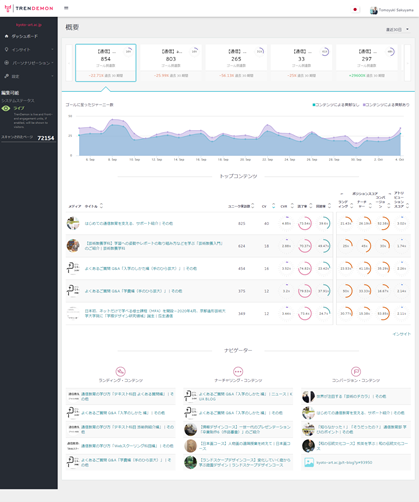Toggle the green eye live-status icon

tap(6, 108)
